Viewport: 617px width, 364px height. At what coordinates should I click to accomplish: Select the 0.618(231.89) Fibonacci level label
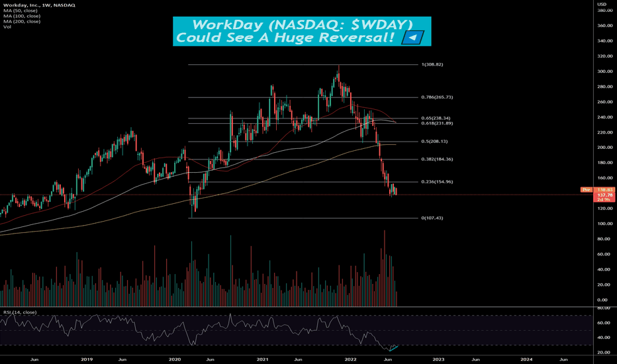pos(437,123)
